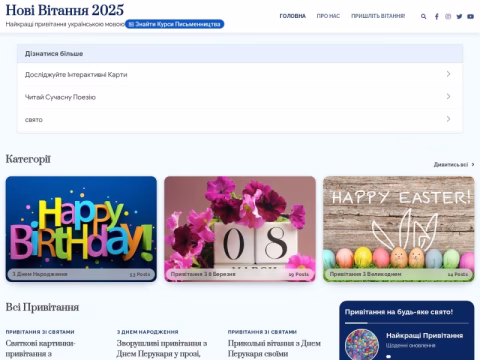The width and height of the screenshot is (480, 360).
Task: Expand chevron next to свято
Action: 448,119
